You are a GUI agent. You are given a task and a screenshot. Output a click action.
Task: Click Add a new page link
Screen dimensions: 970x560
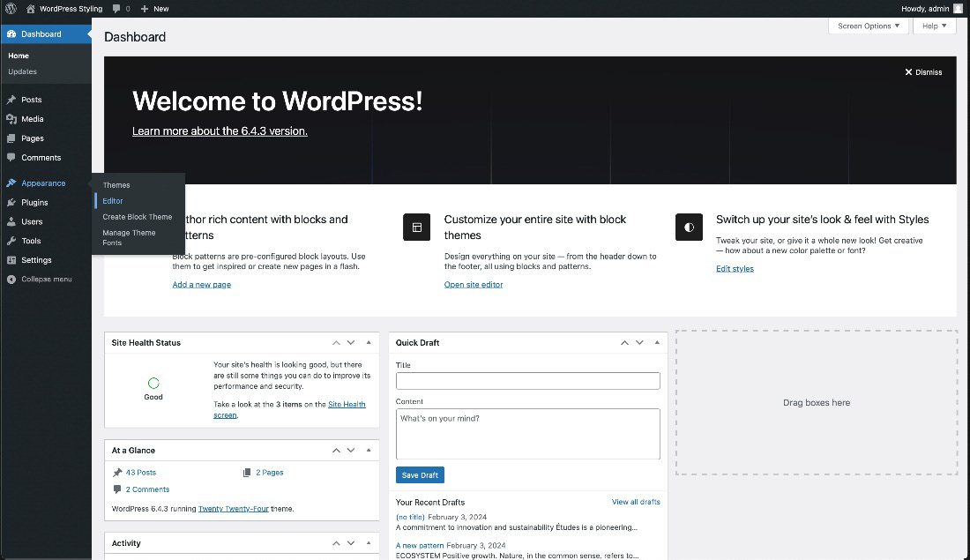click(202, 285)
